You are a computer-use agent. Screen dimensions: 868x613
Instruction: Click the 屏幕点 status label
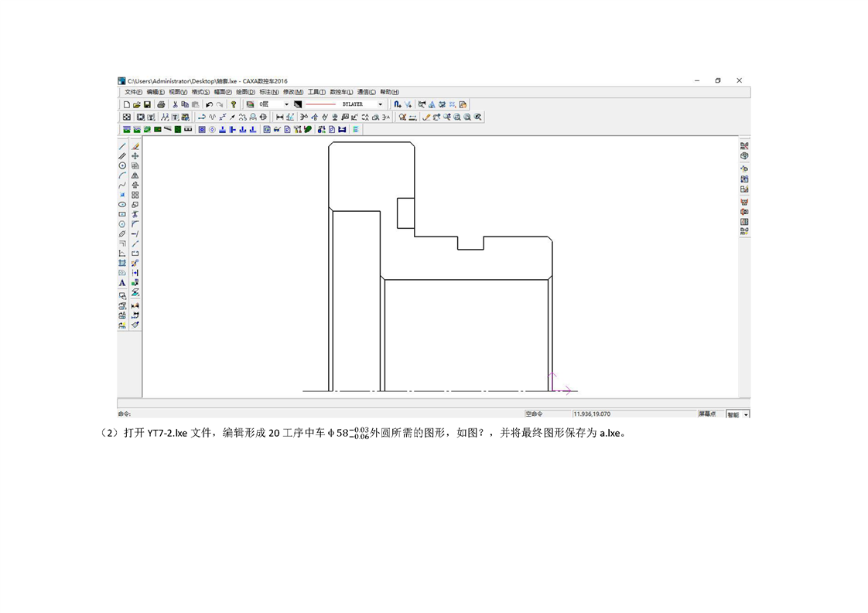(x=707, y=414)
